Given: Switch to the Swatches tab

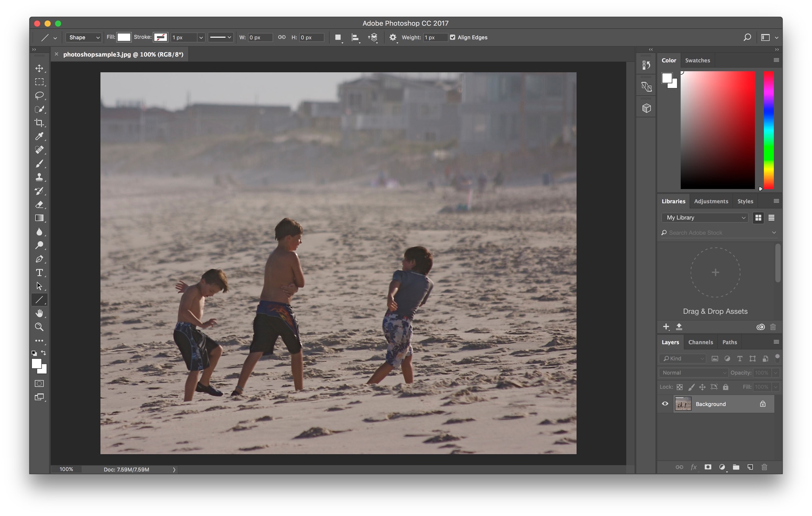Looking at the screenshot, I should coord(698,60).
